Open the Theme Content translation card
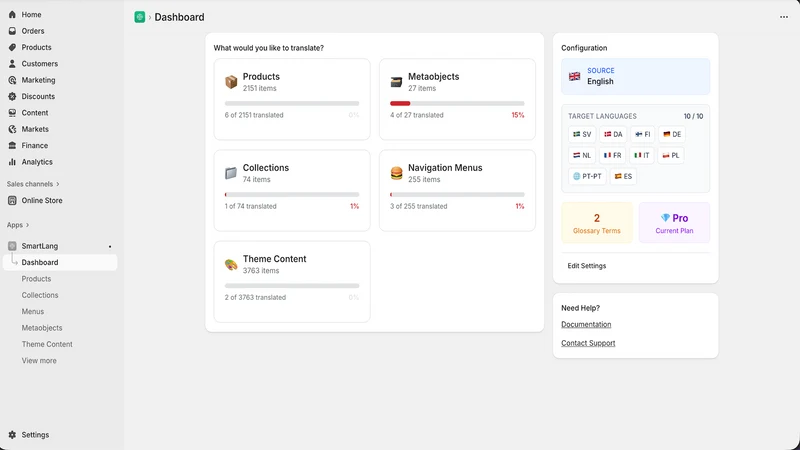 click(x=292, y=282)
